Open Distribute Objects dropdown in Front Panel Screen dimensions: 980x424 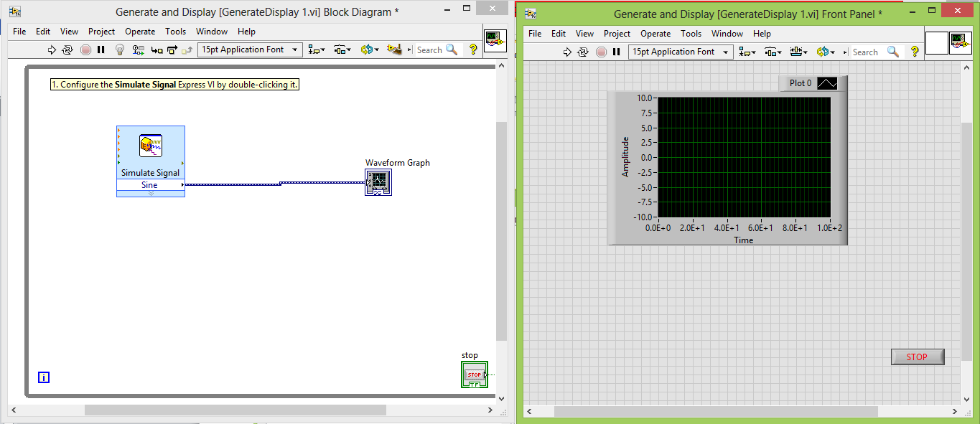point(773,52)
